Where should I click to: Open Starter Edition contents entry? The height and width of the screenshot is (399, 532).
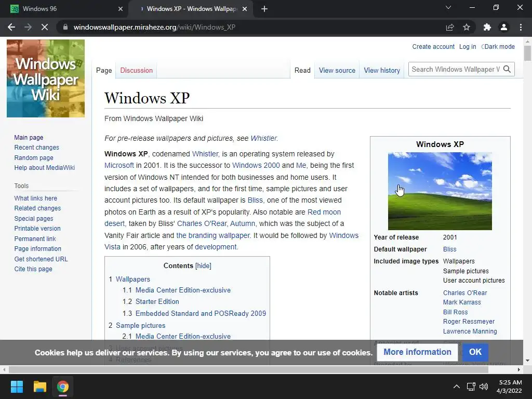point(157,302)
